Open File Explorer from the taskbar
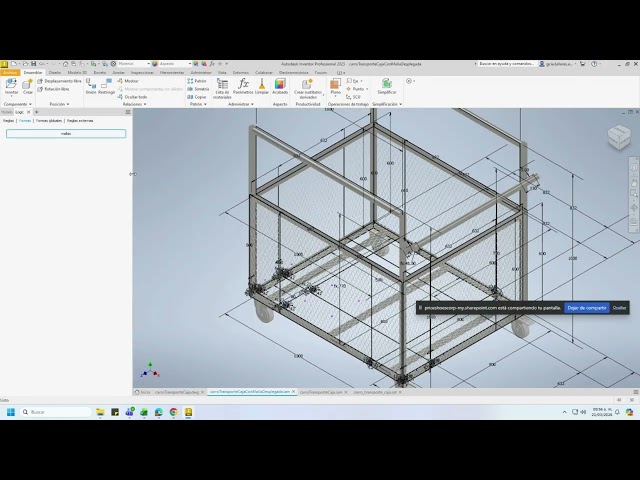The image size is (640, 480). pyautogui.click(x=100, y=412)
